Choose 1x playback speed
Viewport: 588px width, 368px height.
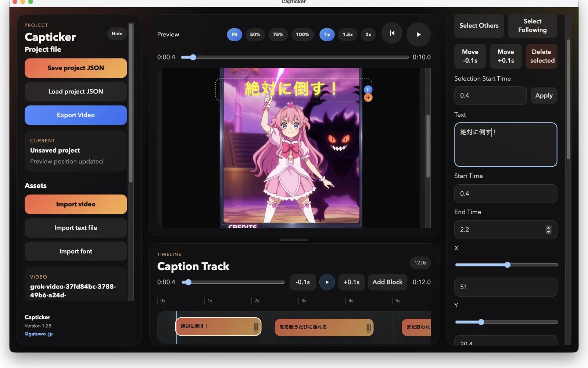pyautogui.click(x=327, y=35)
